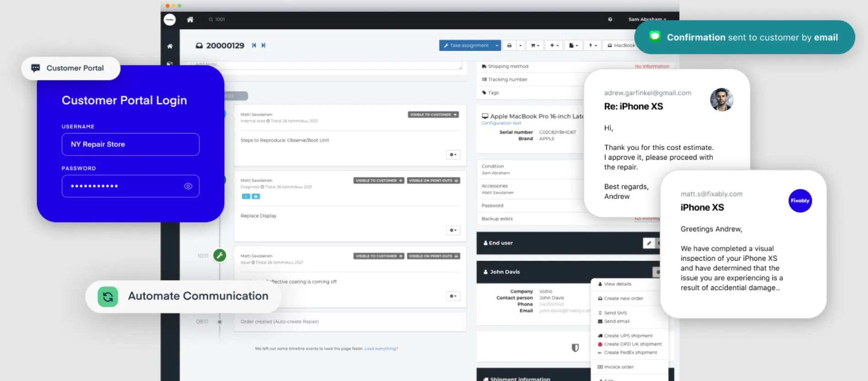Click the Load everything? link
Screen dimensions: 868x381
pyautogui.click(x=381, y=349)
